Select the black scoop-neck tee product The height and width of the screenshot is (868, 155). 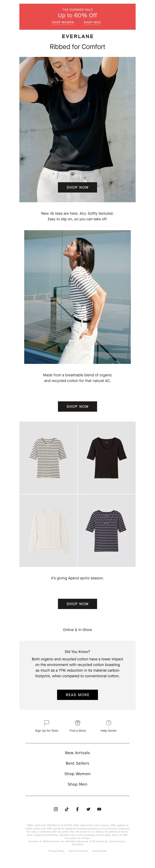point(107,458)
